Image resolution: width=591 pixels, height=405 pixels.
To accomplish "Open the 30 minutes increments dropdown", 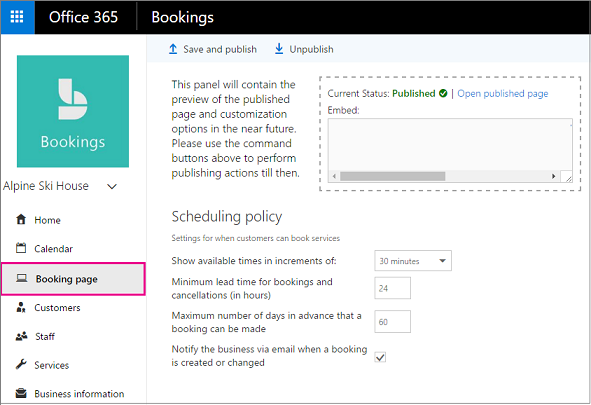I will coord(413,261).
